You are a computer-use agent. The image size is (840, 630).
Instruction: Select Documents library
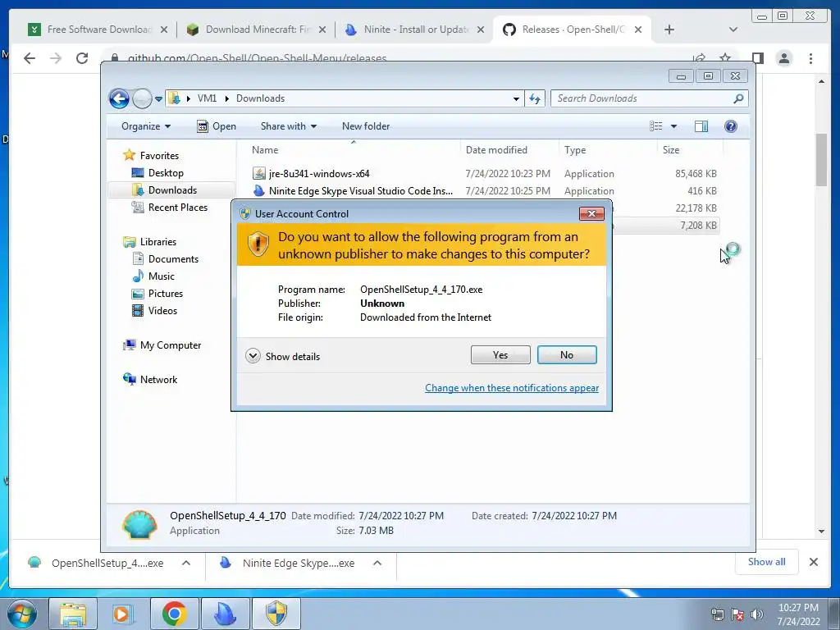[166, 258]
